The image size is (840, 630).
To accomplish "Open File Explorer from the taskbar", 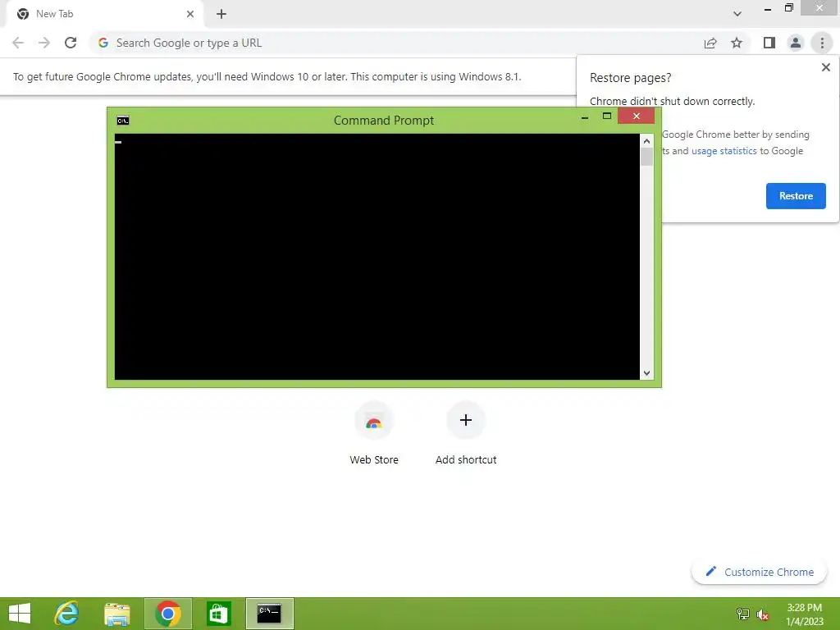I will [116, 614].
